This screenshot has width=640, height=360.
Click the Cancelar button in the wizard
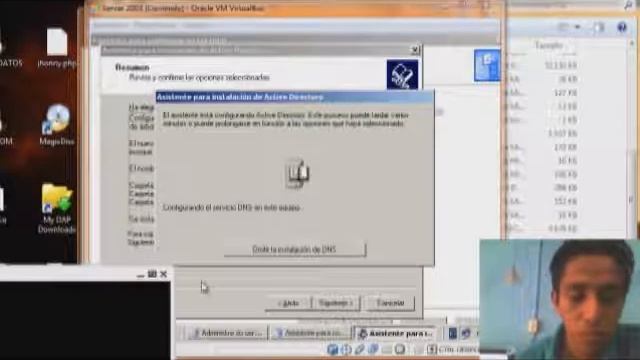point(390,303)
